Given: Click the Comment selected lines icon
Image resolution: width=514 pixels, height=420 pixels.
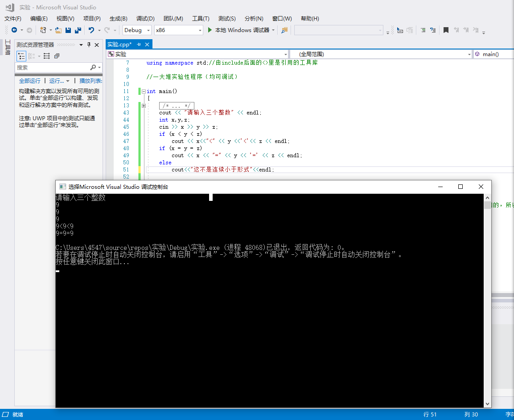Looking at the screenshot, I should coord(423,30).
